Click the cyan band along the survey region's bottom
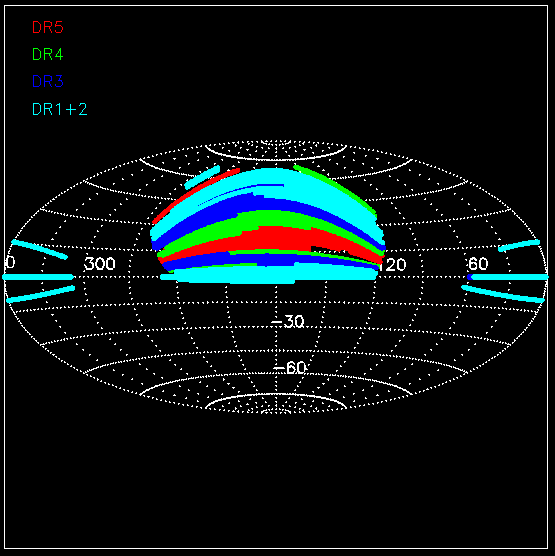This screenshot has height=556, width=555. click(x=270, y=275)
